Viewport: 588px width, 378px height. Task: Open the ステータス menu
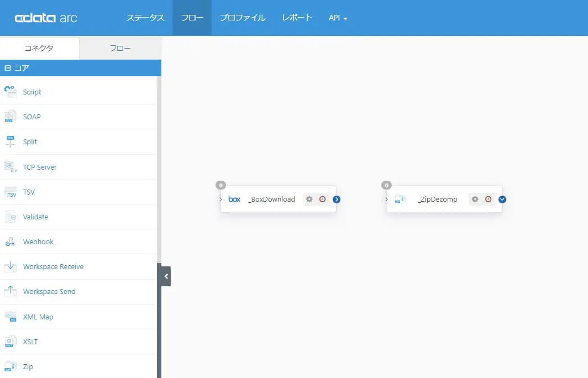point(145,18)
